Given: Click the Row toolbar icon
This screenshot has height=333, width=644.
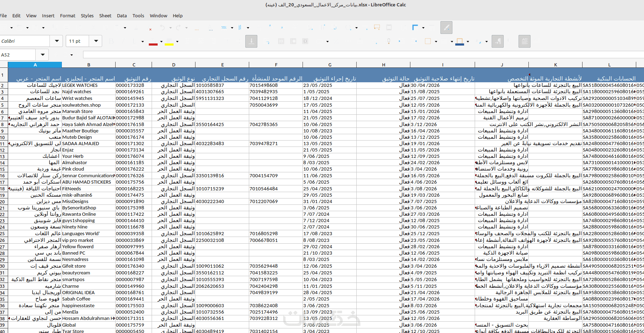Looking at the screenshot, I should pos(224,28).
